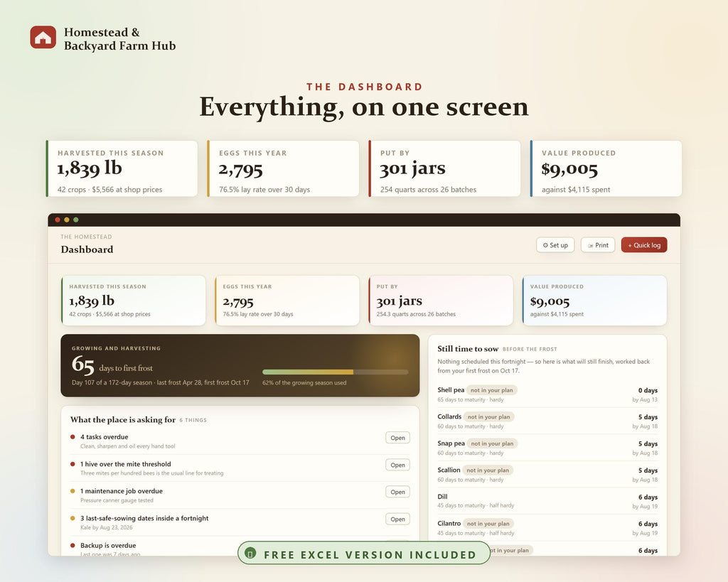This screenshot has width=728, height=582.
Task: Open the last-safe-sowing dates item
Action: click(397, 519)
